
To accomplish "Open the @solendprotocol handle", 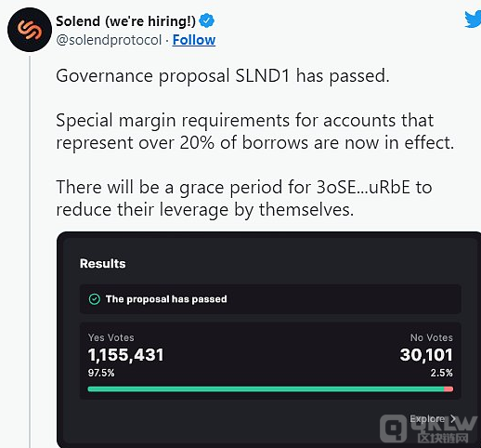I will [109, 40].
